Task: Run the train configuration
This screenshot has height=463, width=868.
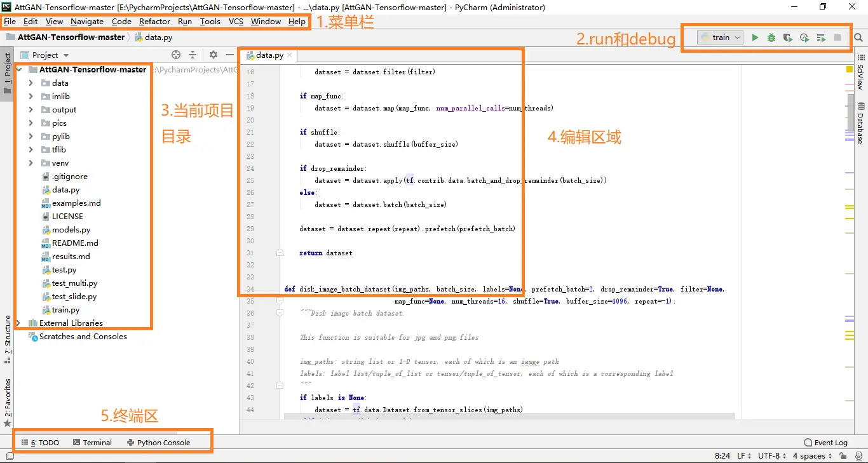Action: [x=755, y=38]
